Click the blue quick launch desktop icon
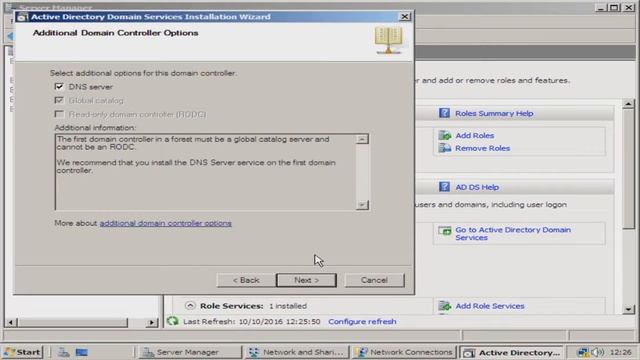The width and height of the screenshot is (640, 360). coord(82,352)
